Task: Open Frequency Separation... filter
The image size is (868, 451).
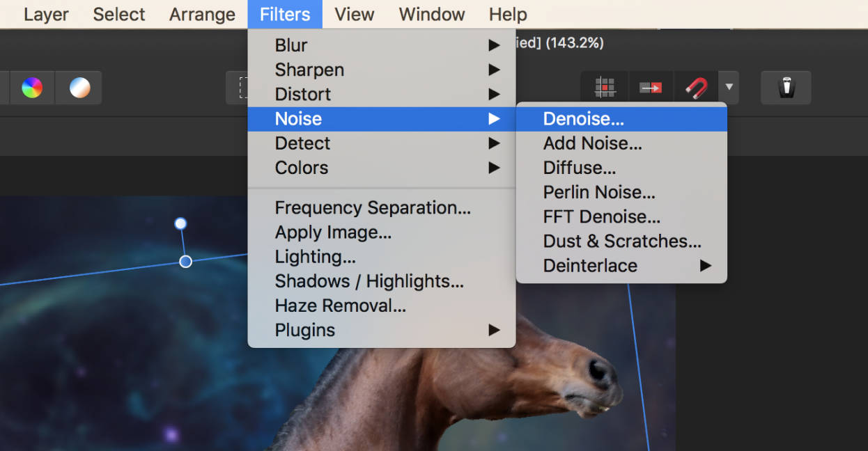Action: 382,207
